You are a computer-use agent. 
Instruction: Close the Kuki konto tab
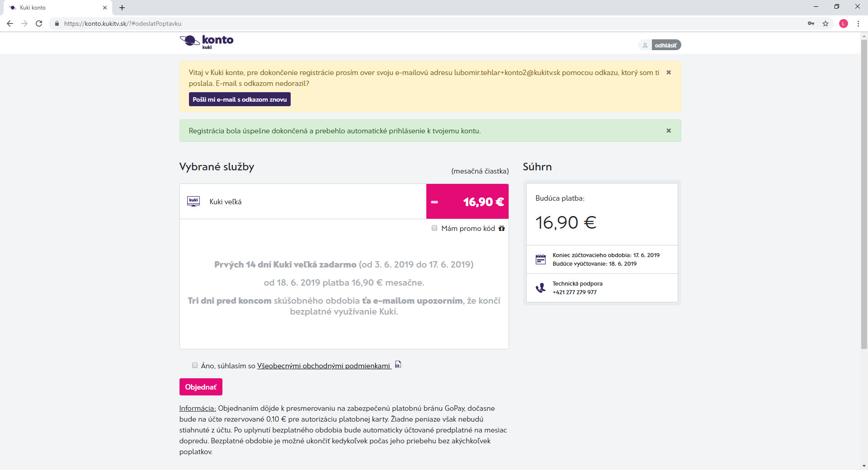coord(105,8)
